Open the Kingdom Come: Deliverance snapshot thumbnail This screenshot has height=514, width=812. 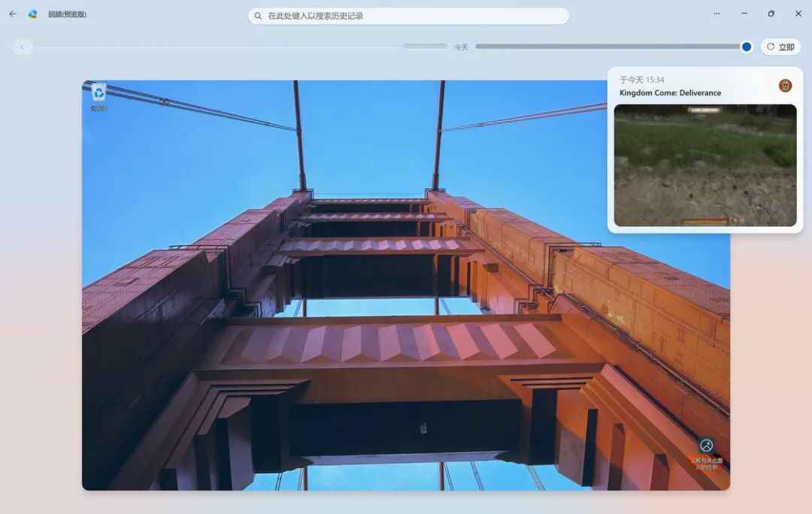pyautogui.click(x=705, y=165)
